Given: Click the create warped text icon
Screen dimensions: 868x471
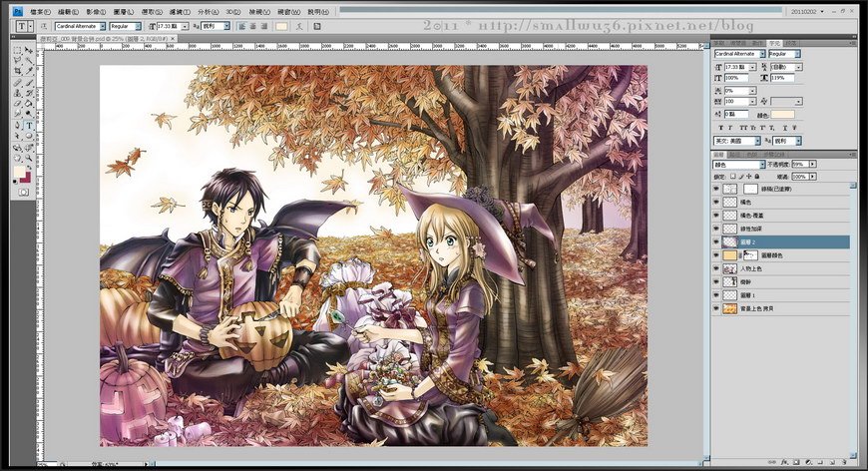Looking at the screenshot, I should [x=300, y=26].
